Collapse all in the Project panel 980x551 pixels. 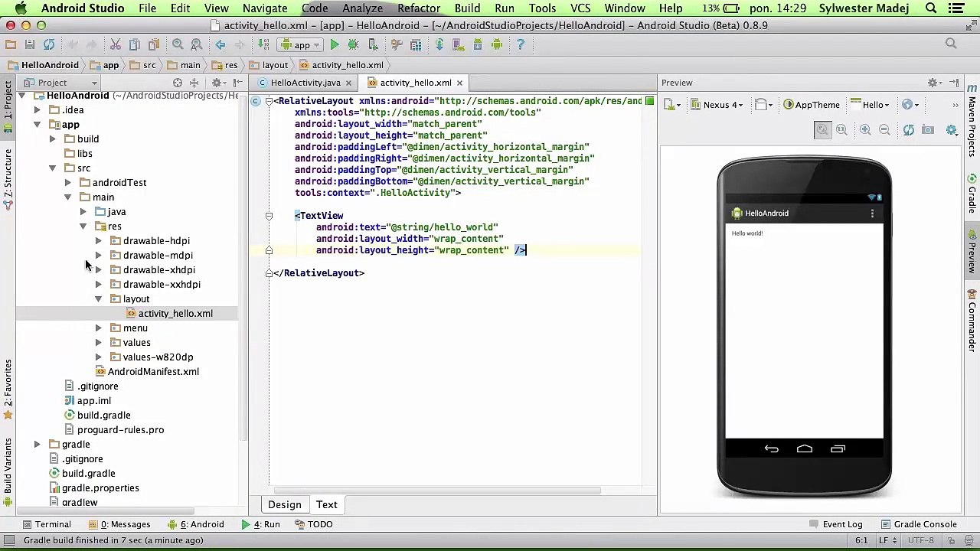[x=194, y=83]
